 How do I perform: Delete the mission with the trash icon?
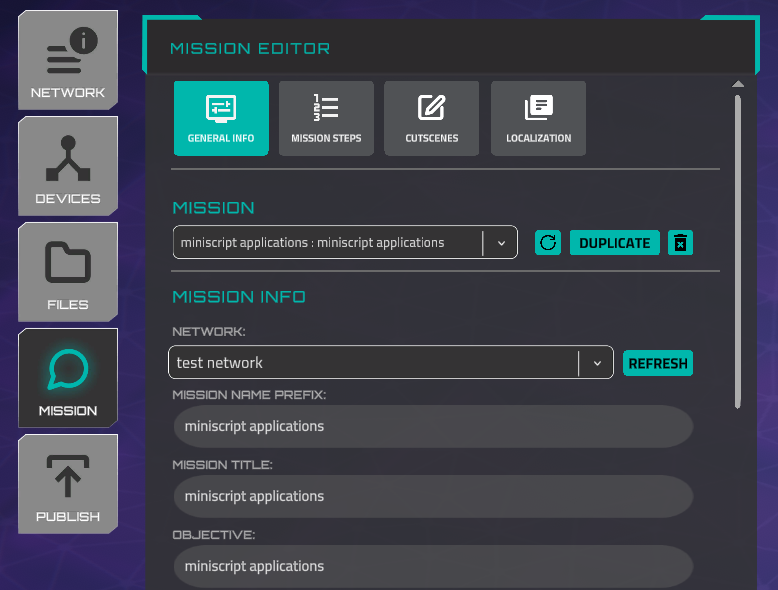(681, 243)
